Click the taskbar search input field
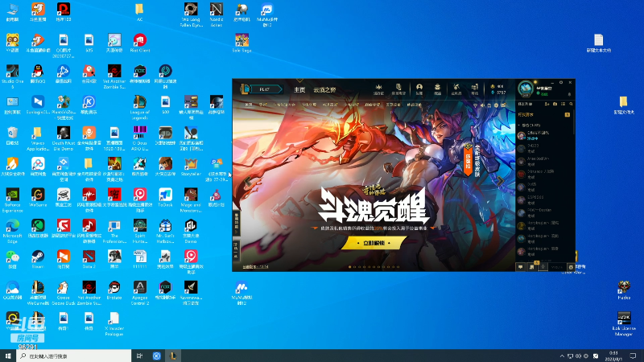Screen dimensions: 644x362 coord(74,356)
